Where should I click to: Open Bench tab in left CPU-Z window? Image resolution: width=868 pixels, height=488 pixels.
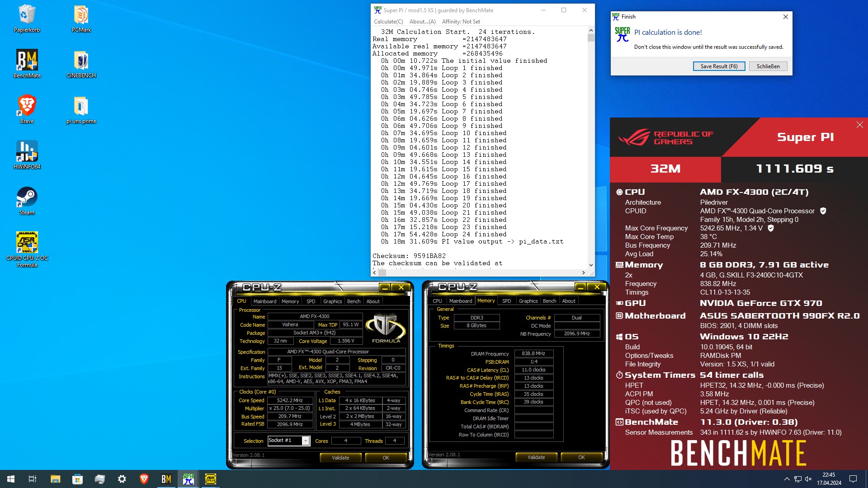(x=354, y=301)
